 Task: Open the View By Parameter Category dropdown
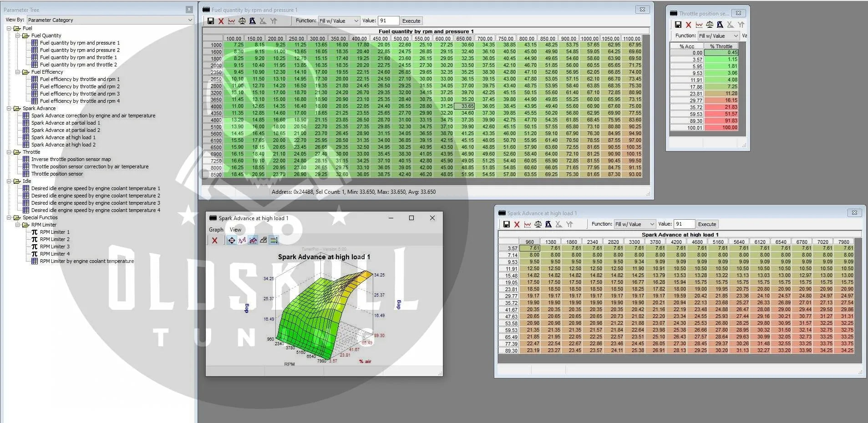[x=110, y=20]
